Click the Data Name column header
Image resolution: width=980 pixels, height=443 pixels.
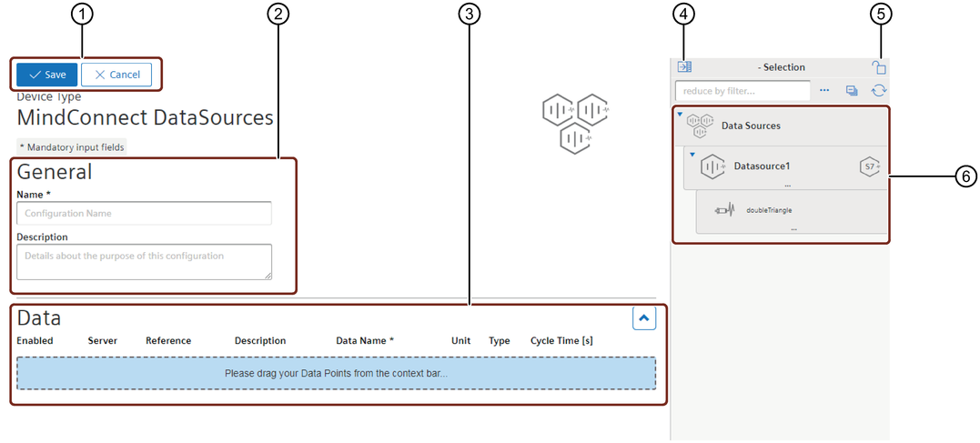pos(365,340)
